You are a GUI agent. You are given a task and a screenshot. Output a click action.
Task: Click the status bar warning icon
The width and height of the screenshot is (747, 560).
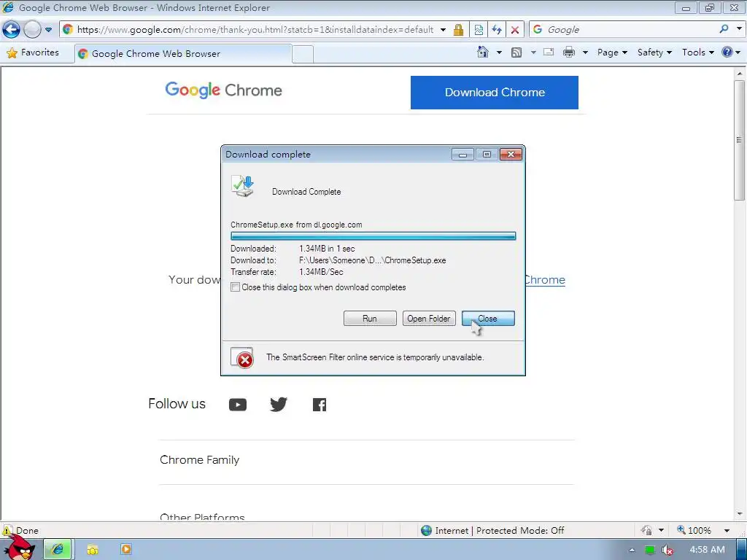tap(7, 530)
